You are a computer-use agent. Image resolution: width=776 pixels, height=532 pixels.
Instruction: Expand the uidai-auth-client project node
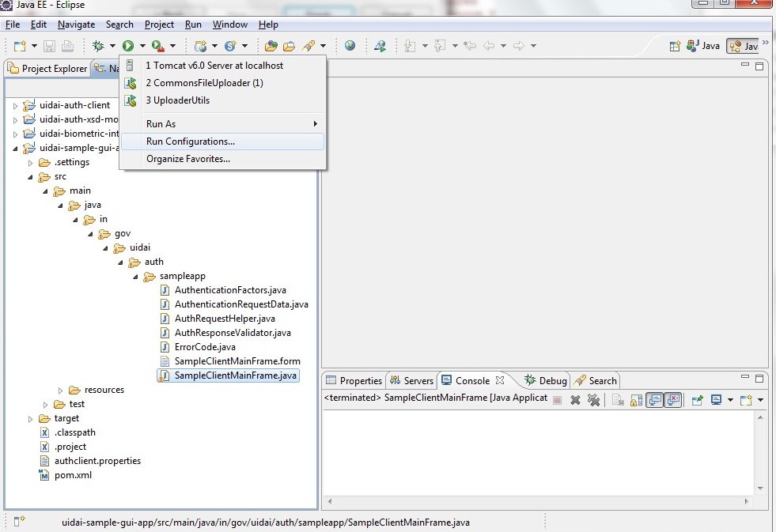coord(15,106)
